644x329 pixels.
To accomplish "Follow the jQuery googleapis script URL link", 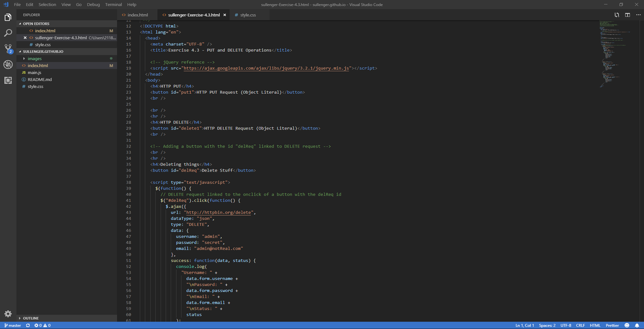I will pyautogui.click(x=266, y=68).
